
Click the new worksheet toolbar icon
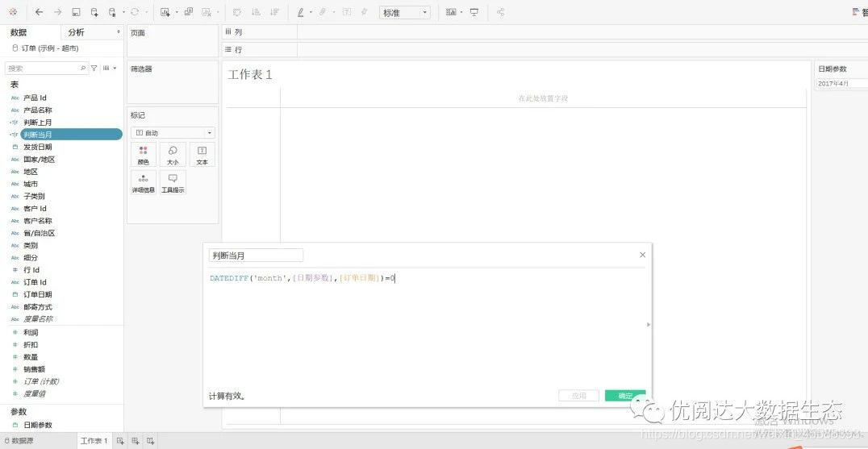coord(165,11)
